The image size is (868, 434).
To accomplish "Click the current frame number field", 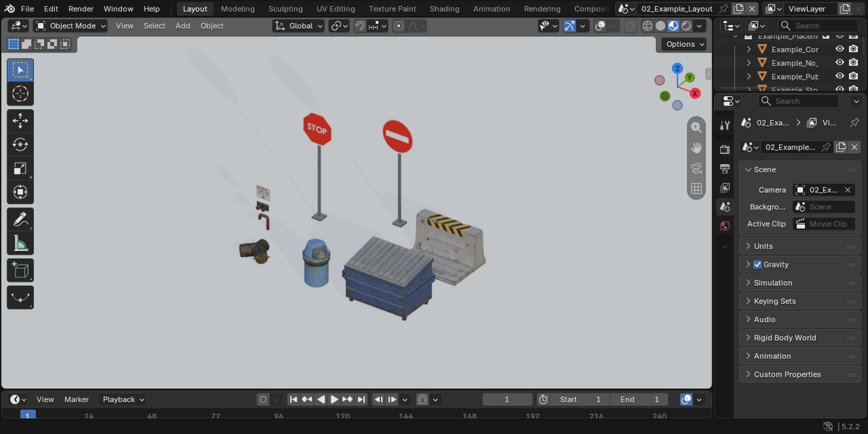I will 507,399.
